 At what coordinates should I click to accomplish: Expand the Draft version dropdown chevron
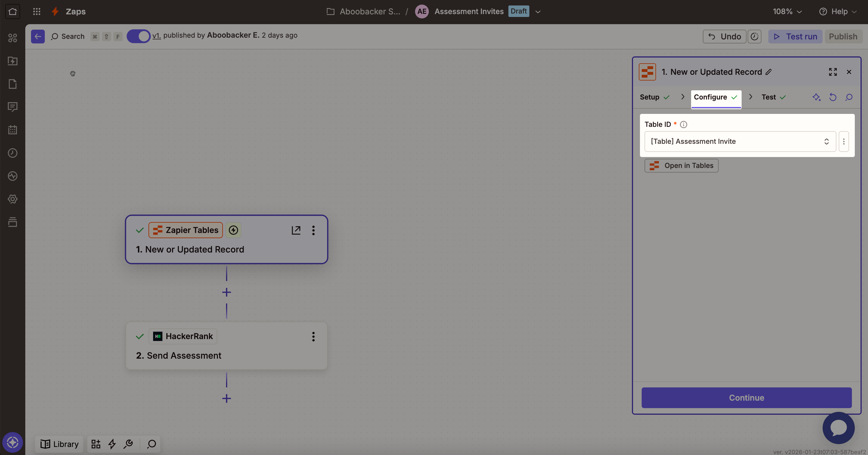pos(538,12)
